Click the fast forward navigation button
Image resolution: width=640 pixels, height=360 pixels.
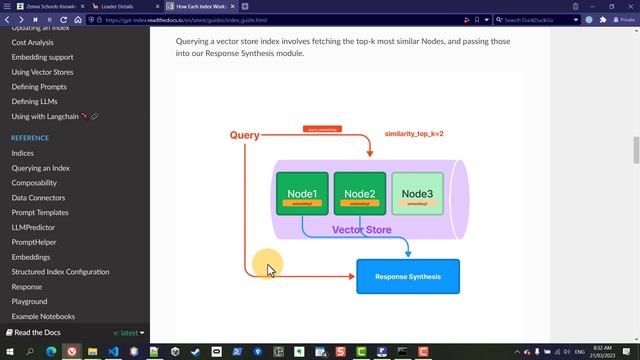(x=49, y=20)
